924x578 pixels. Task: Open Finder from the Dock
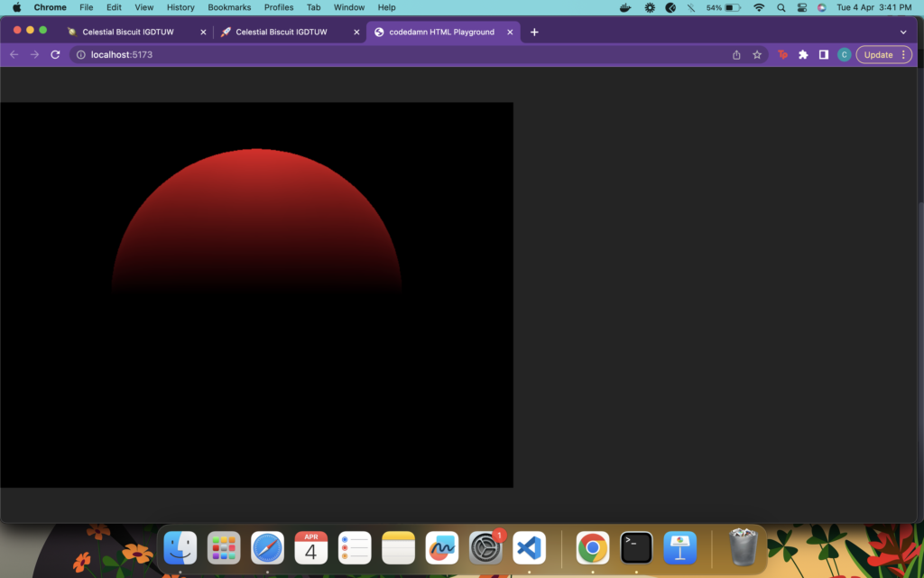click(x=180, y=548)
